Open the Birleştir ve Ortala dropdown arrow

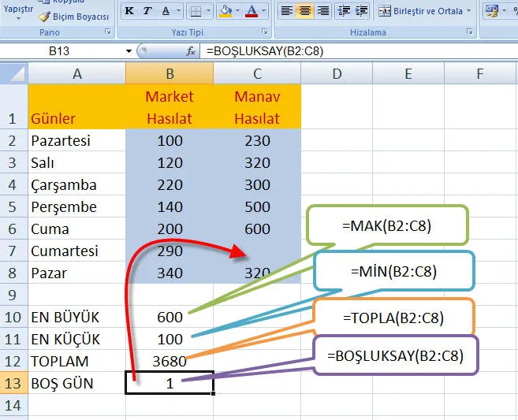point(469,11)
